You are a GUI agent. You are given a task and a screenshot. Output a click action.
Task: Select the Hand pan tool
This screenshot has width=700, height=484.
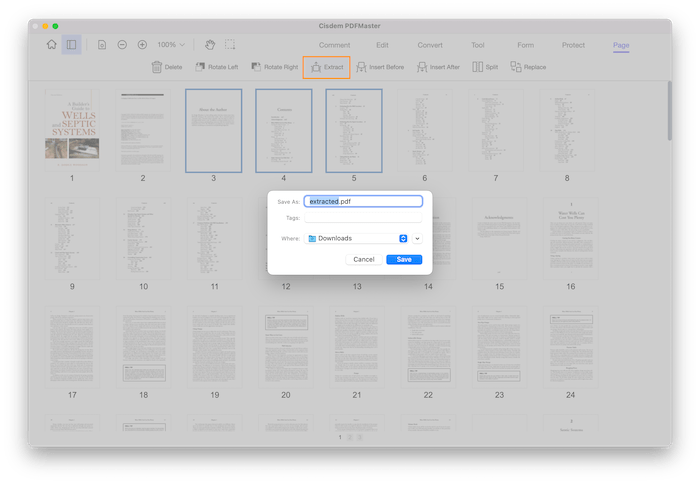click(x=210, y=45)
